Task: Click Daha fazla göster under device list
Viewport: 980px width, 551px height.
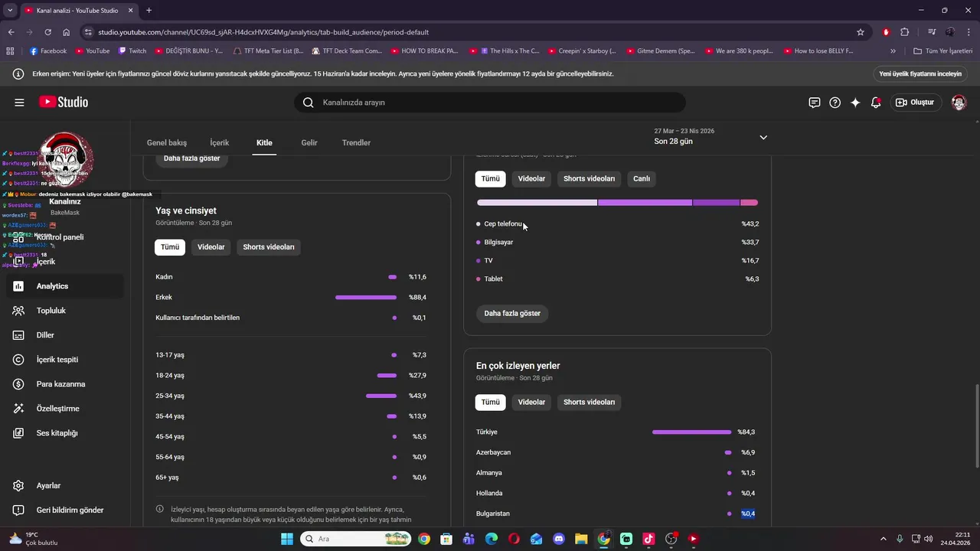Action: pos(512,313)
